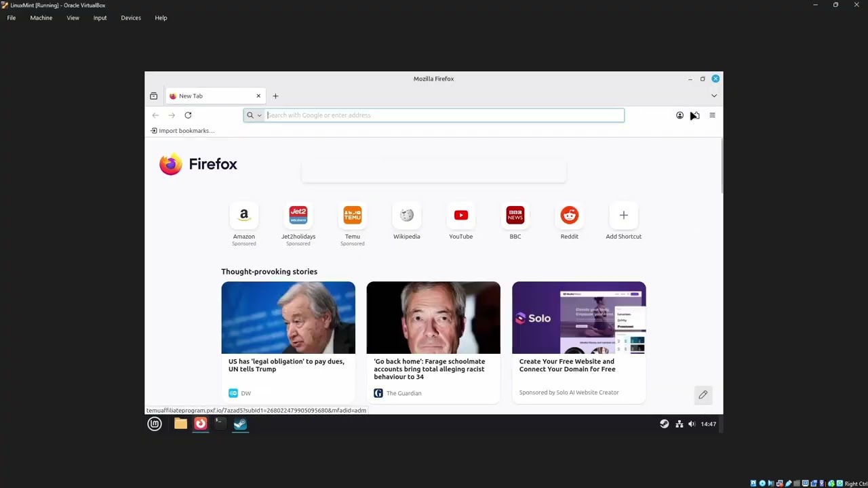
Task: Expand the list all tabs chevron
Action: (x=713, y=96)
